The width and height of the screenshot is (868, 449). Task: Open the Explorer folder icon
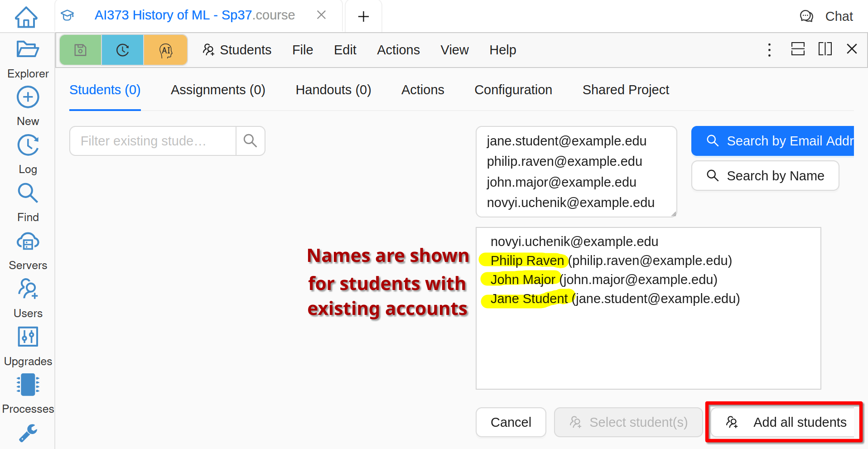28,49
